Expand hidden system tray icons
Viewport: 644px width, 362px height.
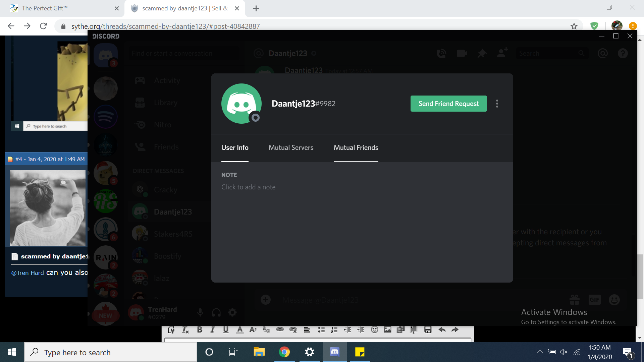click(x=540, y=352)
